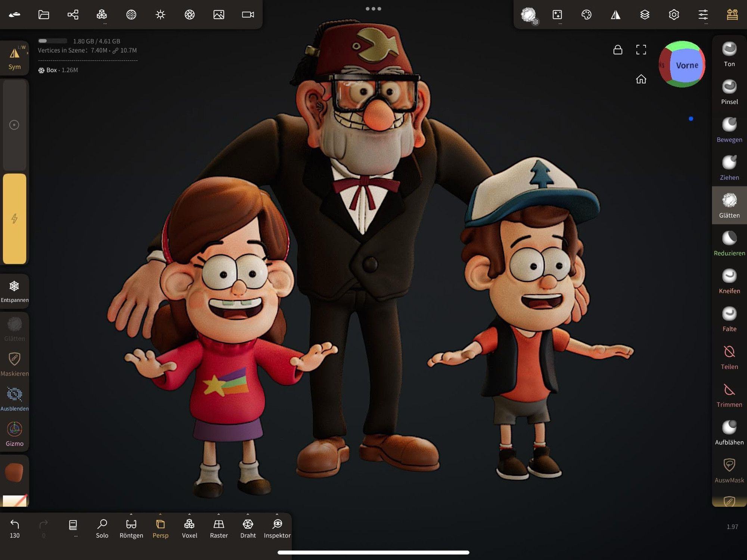The width and height of the screenshot is (747, 560).
Task: Expand Persp options via top arrow
Action: [x=160, y=514]
